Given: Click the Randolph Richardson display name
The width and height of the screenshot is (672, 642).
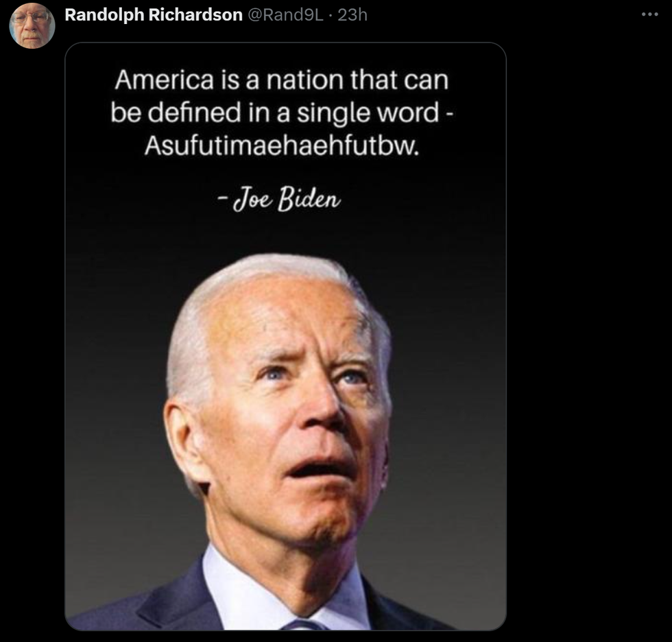Looking at the screenshot, I should click(154, 15).
